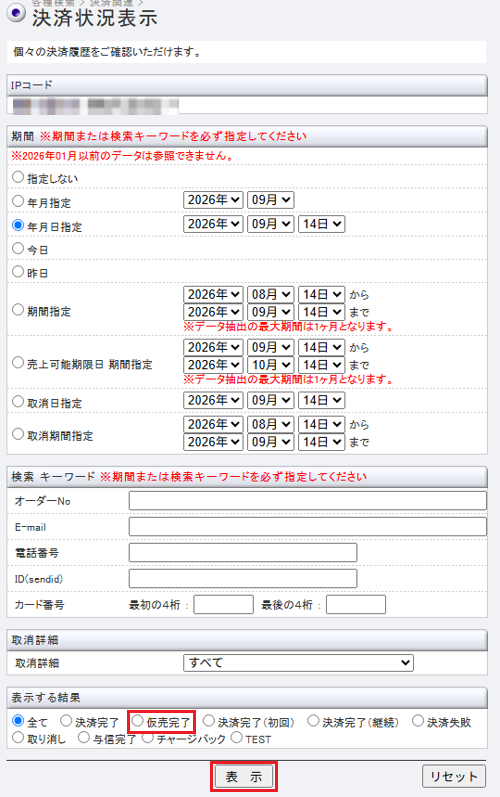Select the TEST result filter
500x797 pixels.
(236, 737)
